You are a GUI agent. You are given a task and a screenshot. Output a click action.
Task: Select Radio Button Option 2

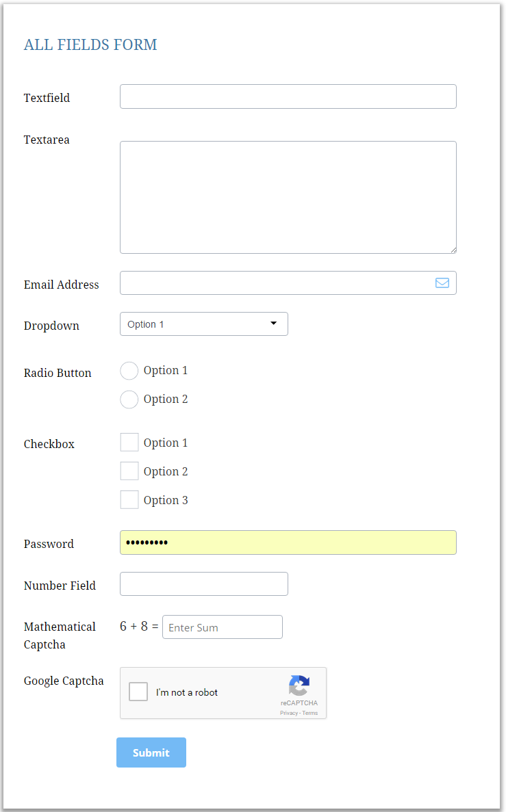[129, 400]
